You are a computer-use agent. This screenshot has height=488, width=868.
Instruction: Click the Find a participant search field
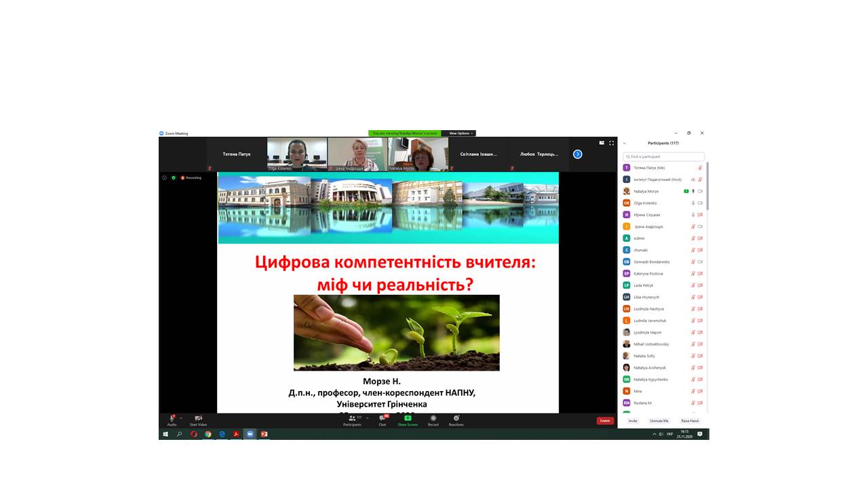pyautogui.click(x=664, y=157)
